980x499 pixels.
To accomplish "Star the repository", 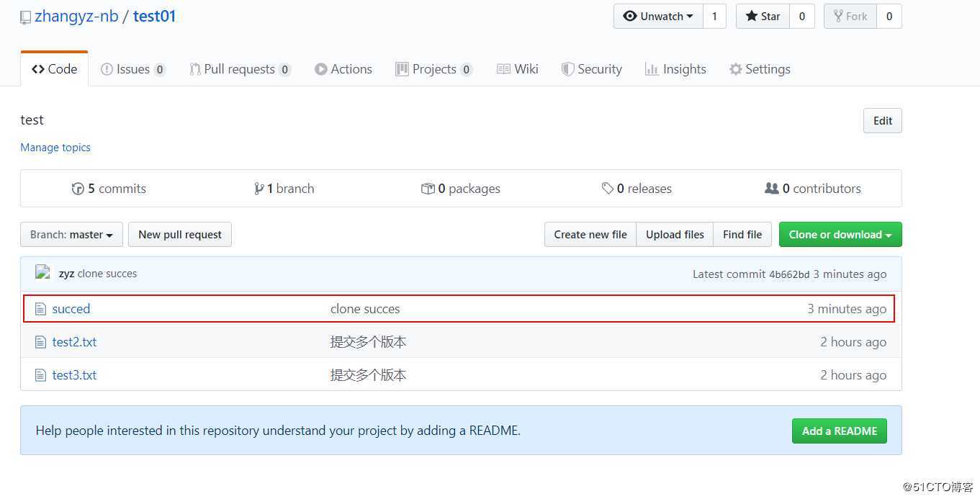I will point(763,17).
